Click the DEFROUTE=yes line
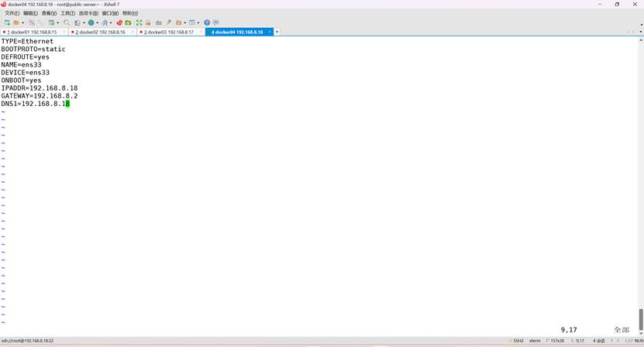This screenshot has width=644, height=347. click(x=25, y=57)
